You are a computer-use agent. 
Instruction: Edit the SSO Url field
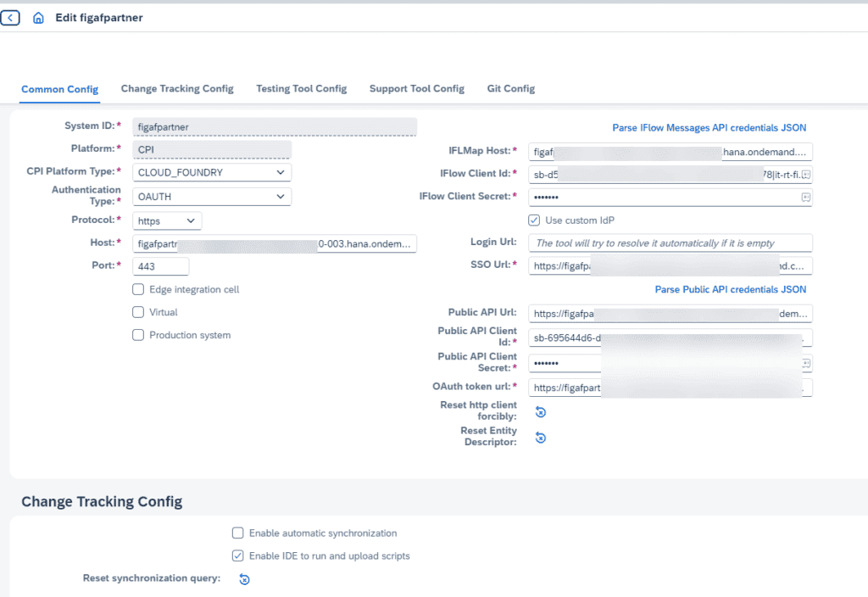(x=670, y=265)
